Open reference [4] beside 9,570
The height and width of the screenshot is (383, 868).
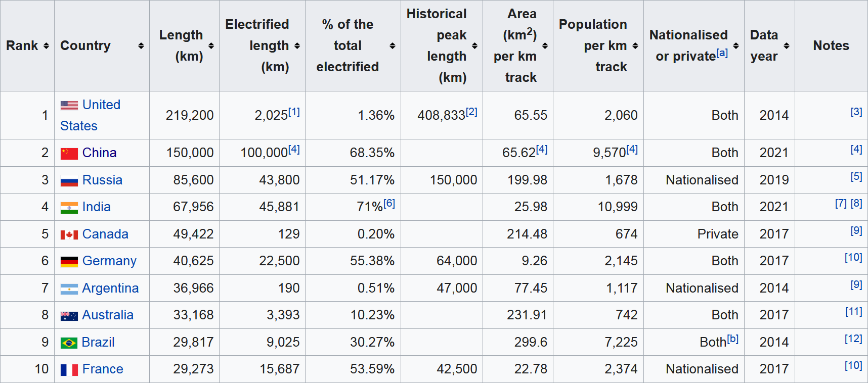(632, 149)
